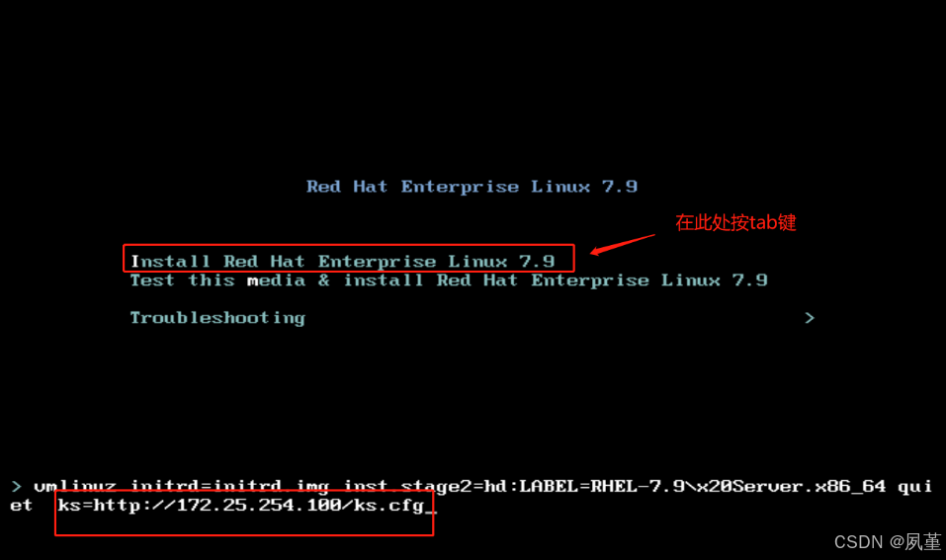This screenshot has height=560, width=946.
Task: Click the boot prompt symbol before vmlinuz
Action: [16, 486]
